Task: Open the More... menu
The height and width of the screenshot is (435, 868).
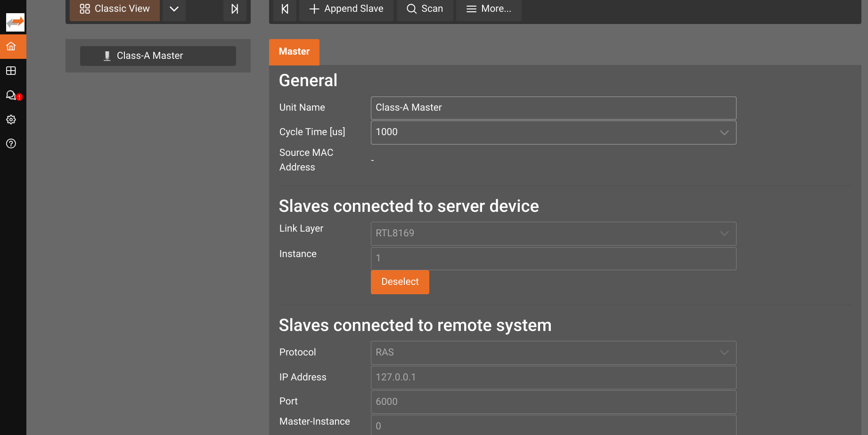Action: point(489,8)
